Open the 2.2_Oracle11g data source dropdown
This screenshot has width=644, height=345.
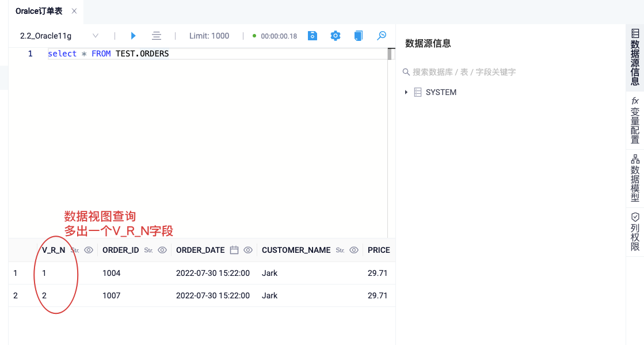click(59, 36)
